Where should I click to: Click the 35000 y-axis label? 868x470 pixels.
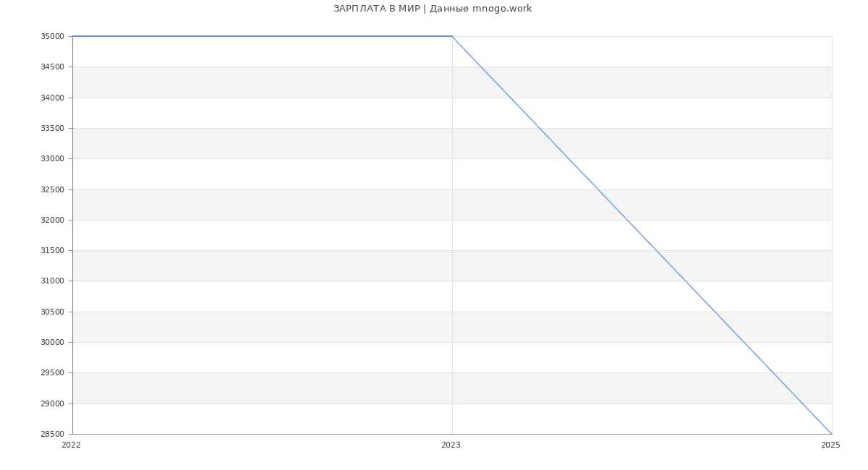tap(53, 37)
